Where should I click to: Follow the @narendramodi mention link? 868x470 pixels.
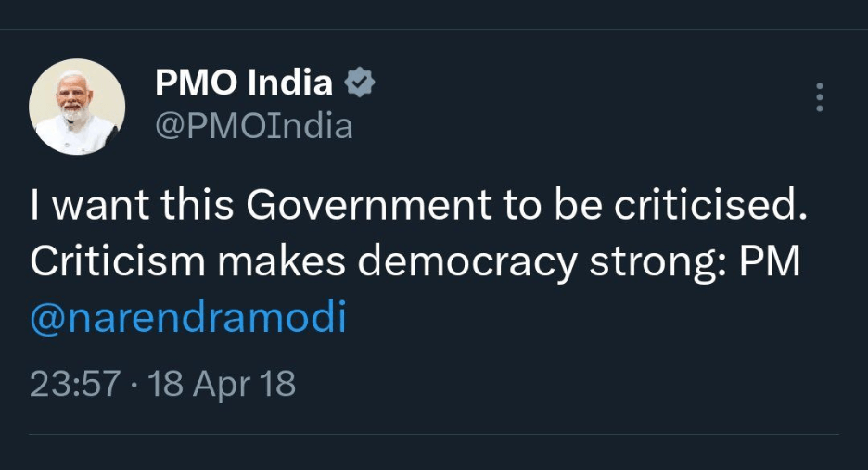pos(188,318)
